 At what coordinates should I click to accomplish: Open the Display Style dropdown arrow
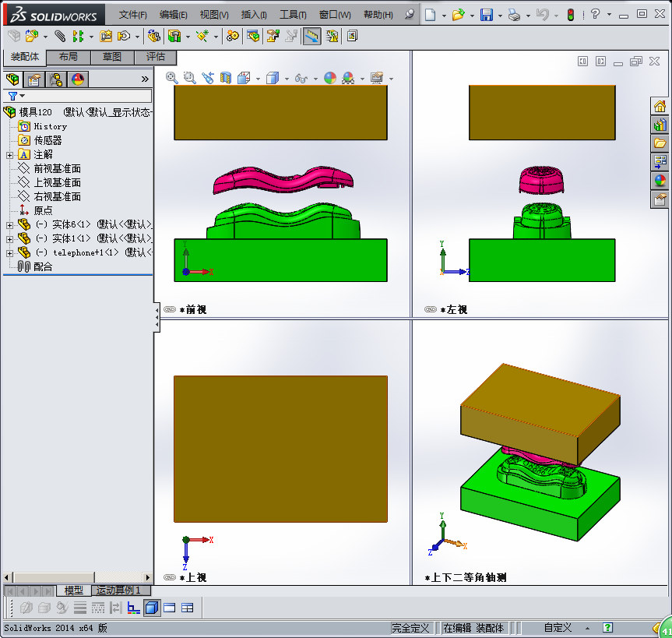click(287, 78)
